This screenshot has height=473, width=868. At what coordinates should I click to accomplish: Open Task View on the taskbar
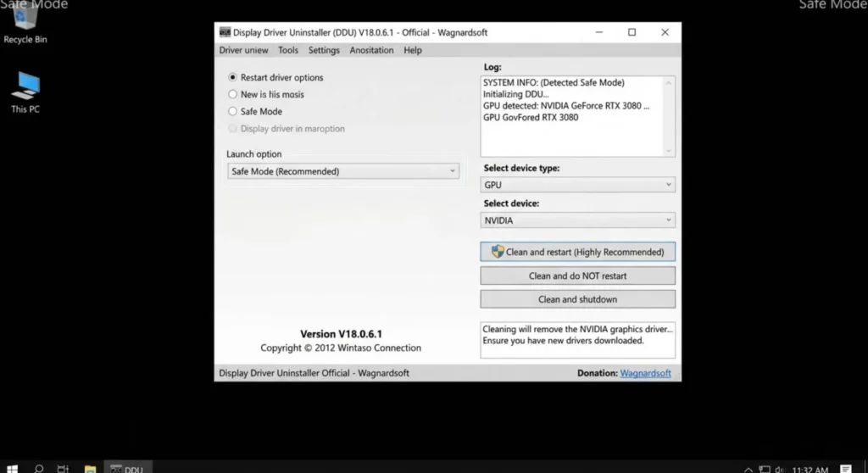coord(63,469)
